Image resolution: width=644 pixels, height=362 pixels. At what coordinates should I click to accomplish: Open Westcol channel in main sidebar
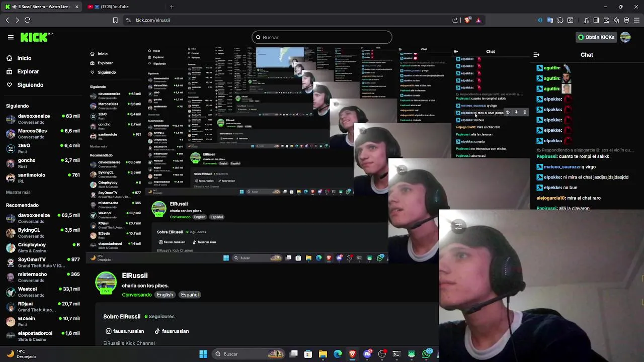point(43,292)
